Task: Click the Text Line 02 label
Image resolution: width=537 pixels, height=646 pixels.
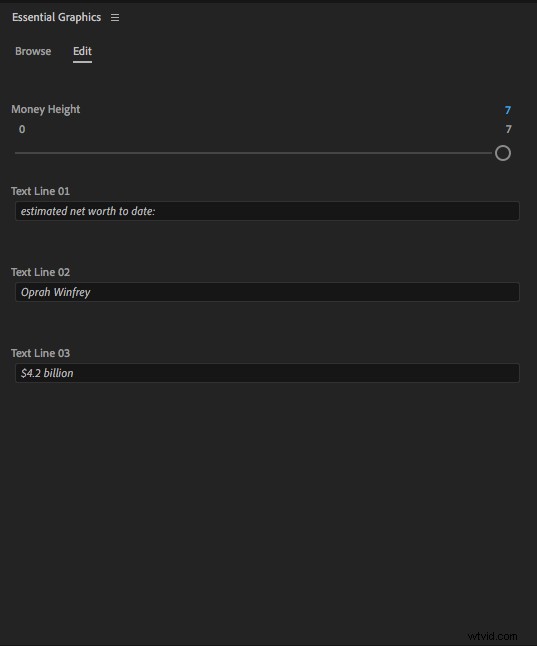Action: [40, 272]
